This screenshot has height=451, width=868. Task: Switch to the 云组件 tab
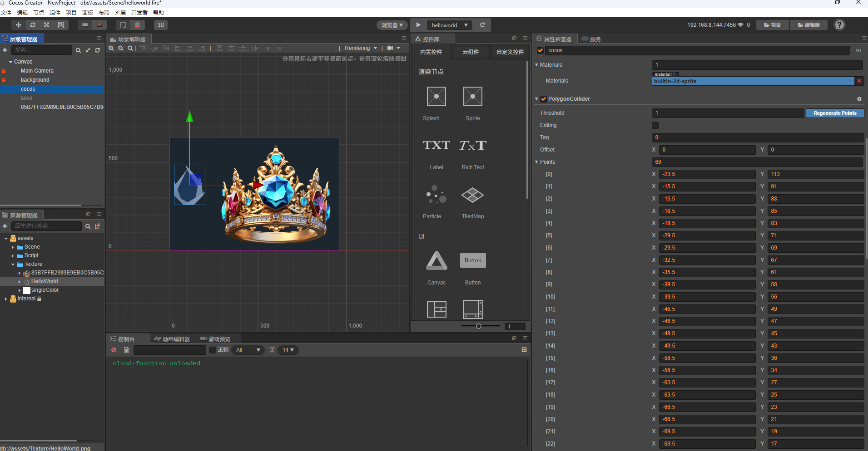point(471,52)
